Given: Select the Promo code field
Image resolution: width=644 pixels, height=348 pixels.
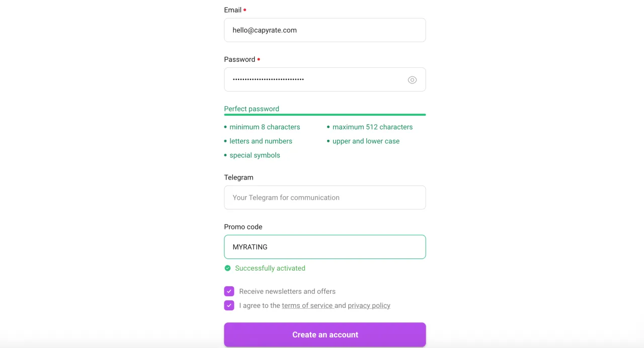Looking at the screenshot, I should pos(325,247).
